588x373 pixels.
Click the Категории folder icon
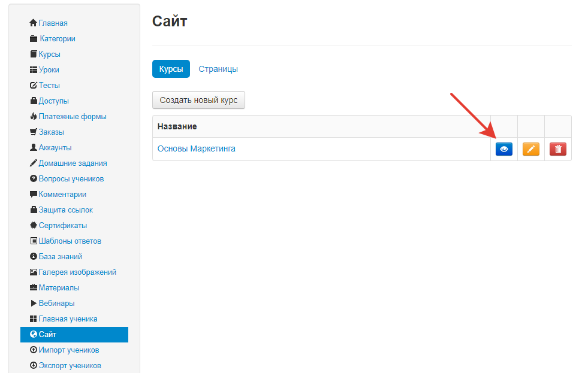pos(34,38)
